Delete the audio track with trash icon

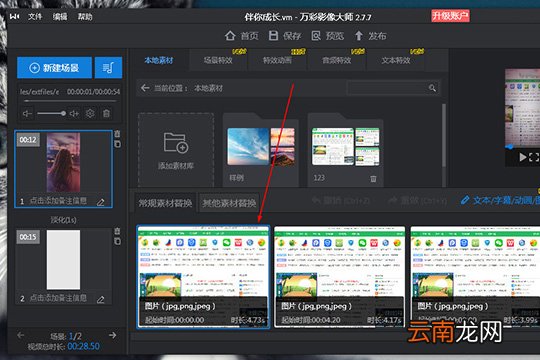[106, 113]
